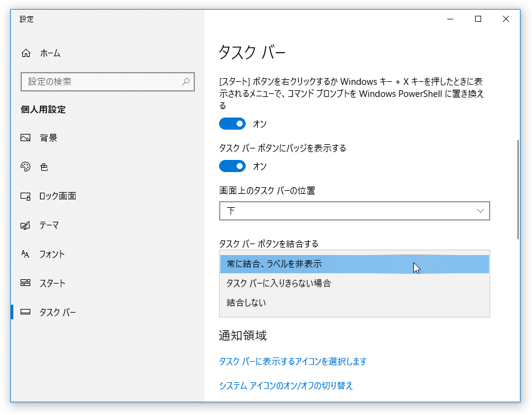Toggle the PowerShell replacement switch off
Viewport: 532px width, 415px height.
click(232, 124)
